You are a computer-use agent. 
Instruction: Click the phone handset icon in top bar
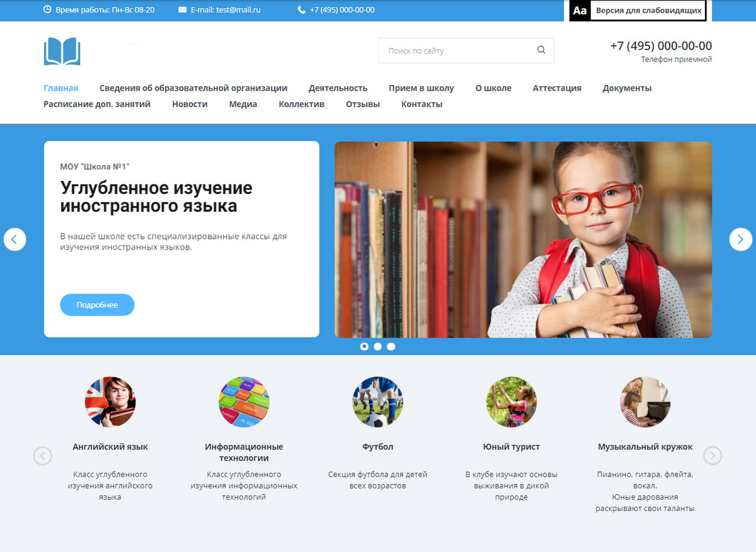click(x=302, y=10)
